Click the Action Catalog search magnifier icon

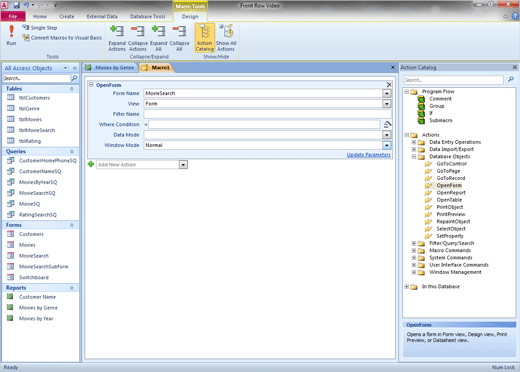pyautogui.click(x=511, y=79)
